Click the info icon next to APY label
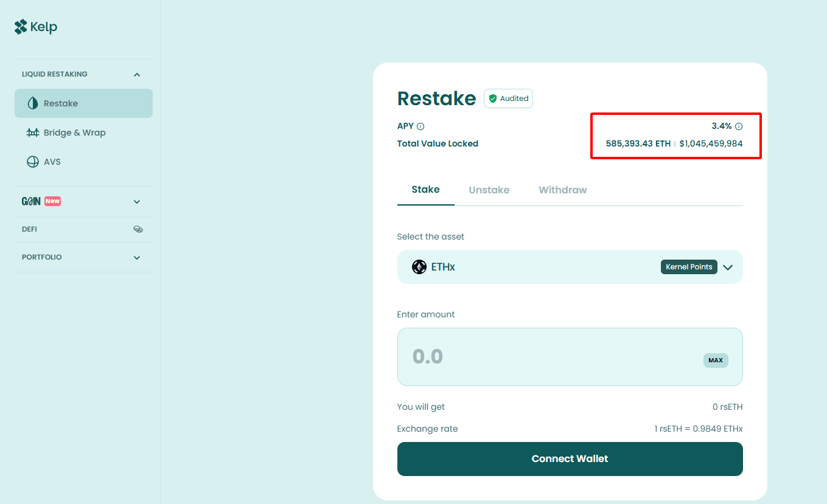827x504 pixels. [x=420, y=126]
